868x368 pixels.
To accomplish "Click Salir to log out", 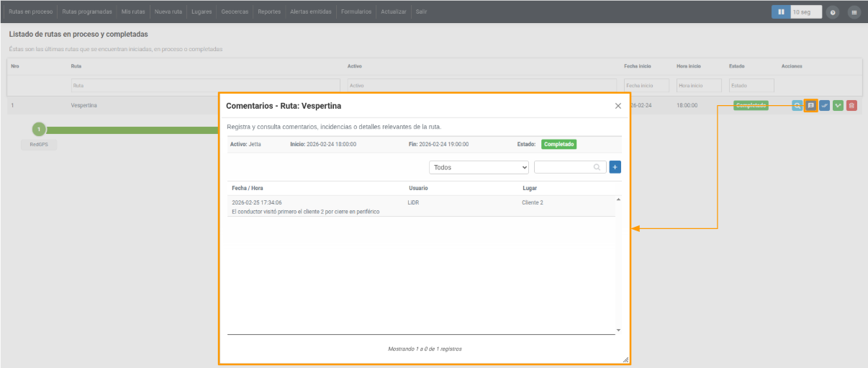I will (x=421, y=12).
